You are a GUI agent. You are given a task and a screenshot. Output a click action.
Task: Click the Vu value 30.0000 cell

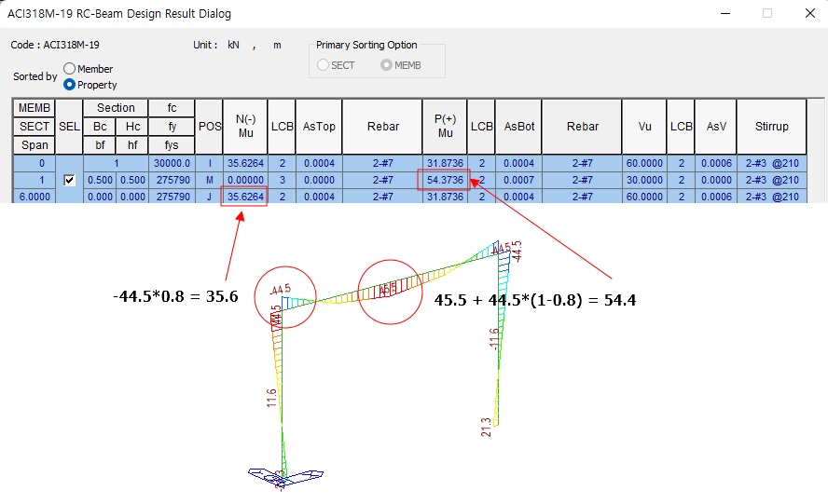point(645,180)
